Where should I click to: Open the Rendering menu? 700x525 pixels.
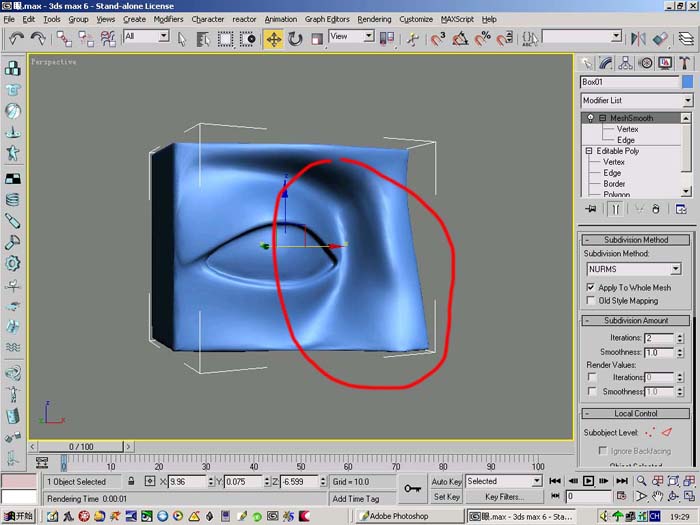(x=374, y=19)
